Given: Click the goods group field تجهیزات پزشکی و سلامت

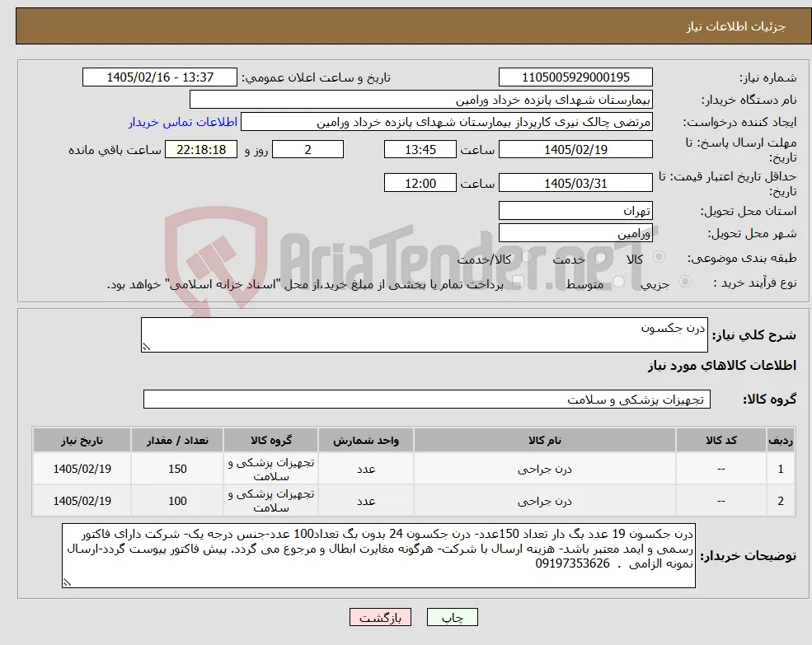Looking at the screenshot, I should point(427,400).
